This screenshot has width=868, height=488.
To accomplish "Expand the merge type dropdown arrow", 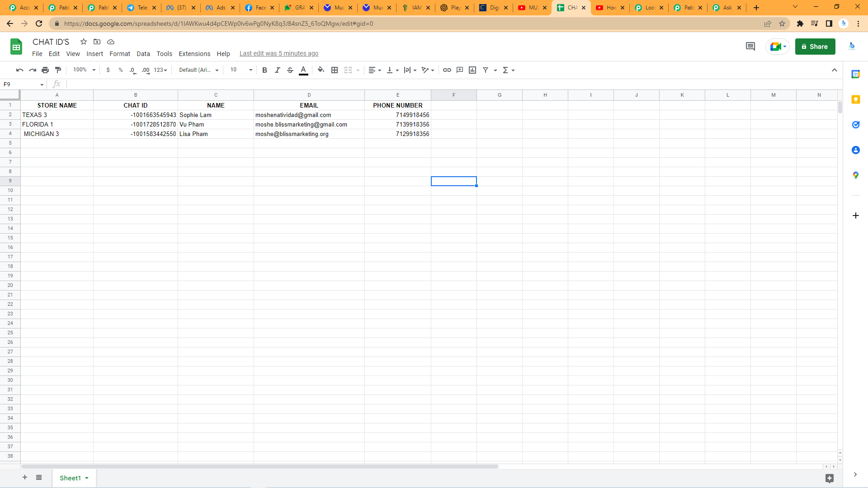I will click(358, 70).
